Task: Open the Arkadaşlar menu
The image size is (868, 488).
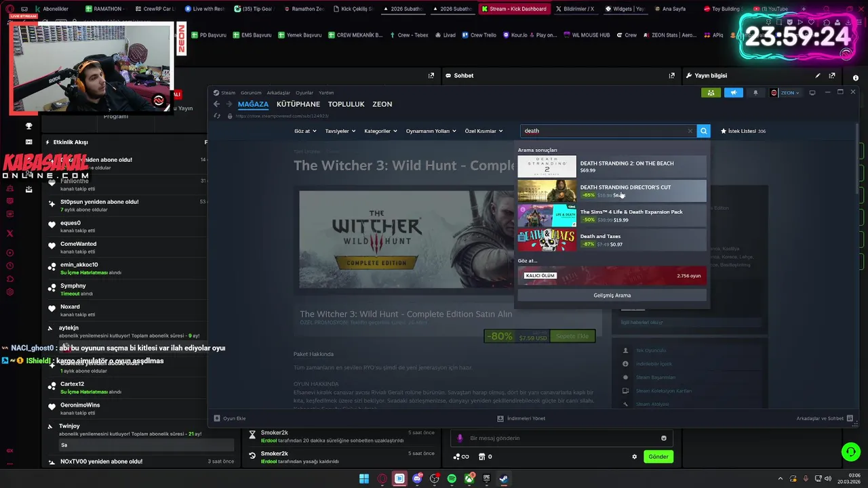Action: click(x=279, y=93)
